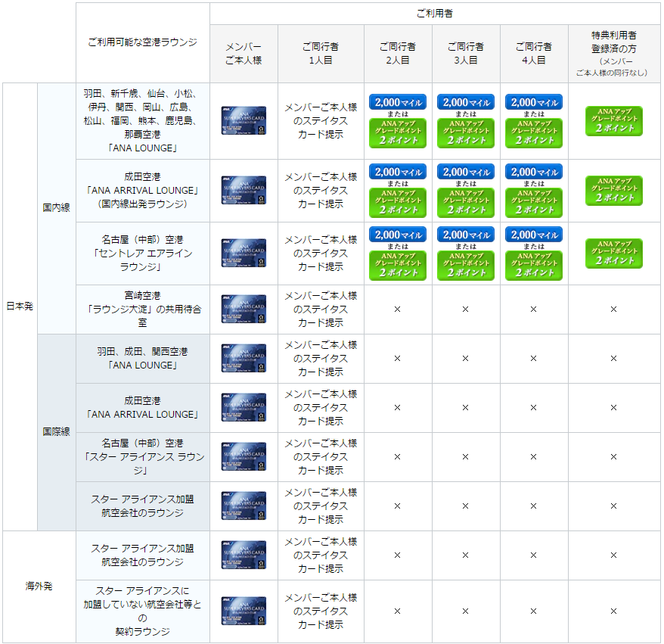Click green 2ポイント badge for ご同行者3人目, 羽田、新千歳 row
The height and width of the screenshot is (644, 664).
coord(466,133)
